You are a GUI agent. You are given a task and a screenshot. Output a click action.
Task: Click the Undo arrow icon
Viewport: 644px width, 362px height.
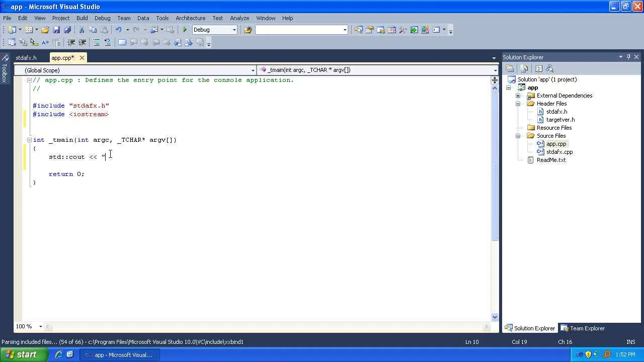point(118,30)
